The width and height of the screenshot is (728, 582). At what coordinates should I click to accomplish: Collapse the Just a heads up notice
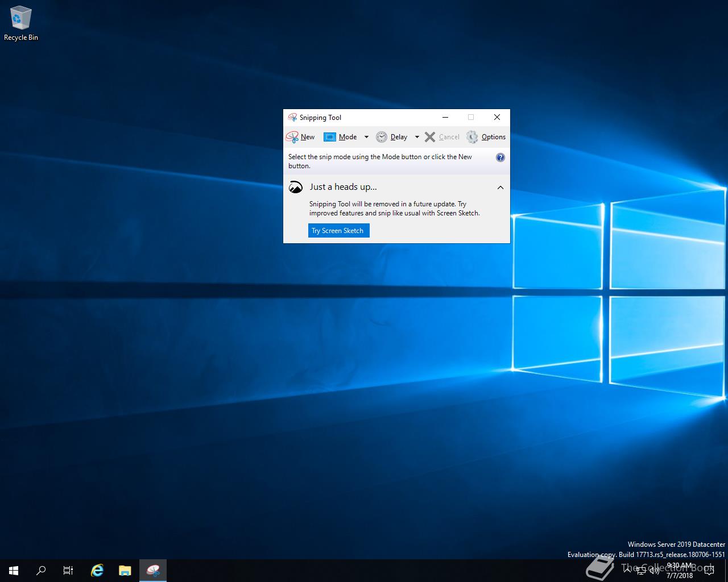[x=500, y=188]
